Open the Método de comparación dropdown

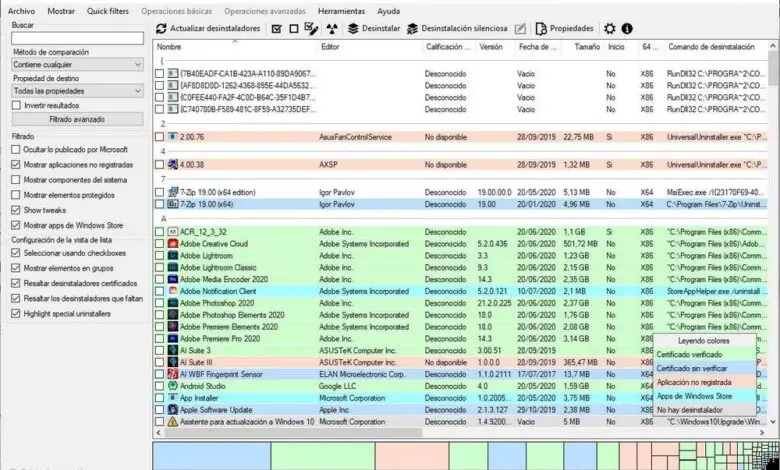click(78, 65)
